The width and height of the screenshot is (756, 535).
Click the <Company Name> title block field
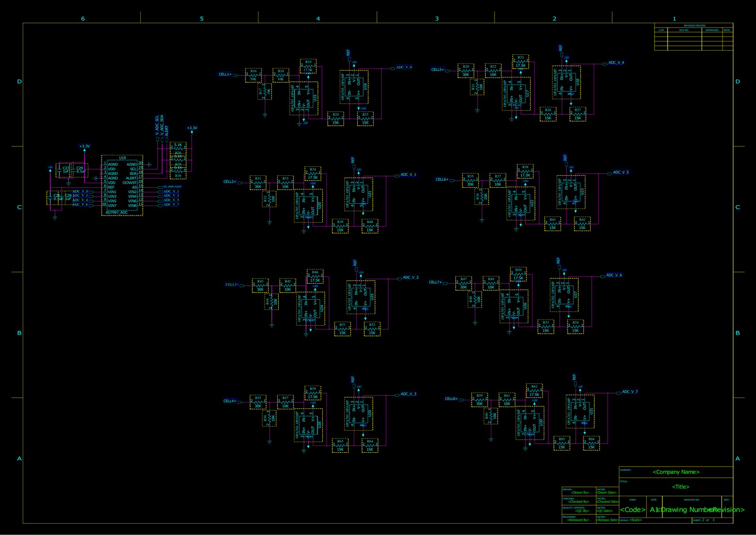pyautogui.click(x=676, y=472)
